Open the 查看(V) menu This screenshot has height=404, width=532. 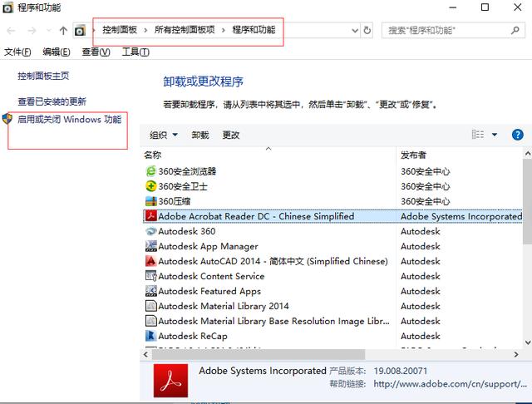(96, 52)
